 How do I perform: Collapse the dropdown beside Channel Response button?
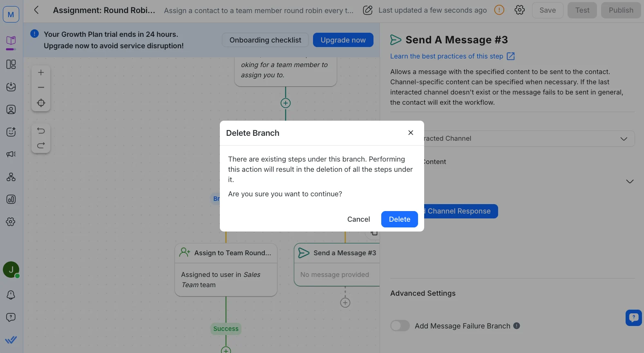629,181
